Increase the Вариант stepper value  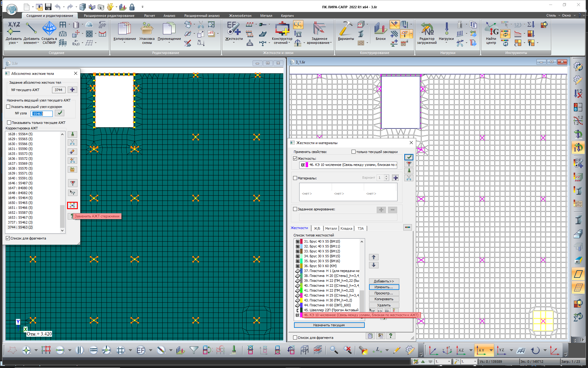pyautogui.click(x=386, y=176)
